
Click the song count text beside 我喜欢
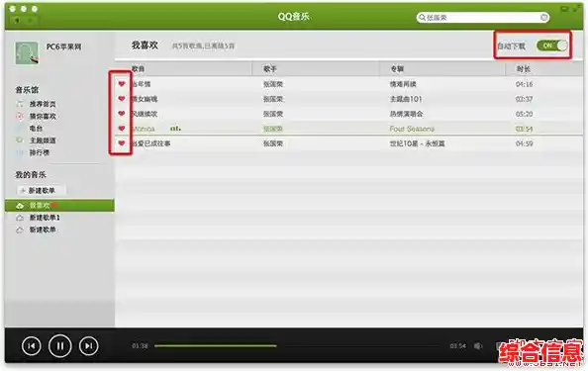tap(203, 46)
